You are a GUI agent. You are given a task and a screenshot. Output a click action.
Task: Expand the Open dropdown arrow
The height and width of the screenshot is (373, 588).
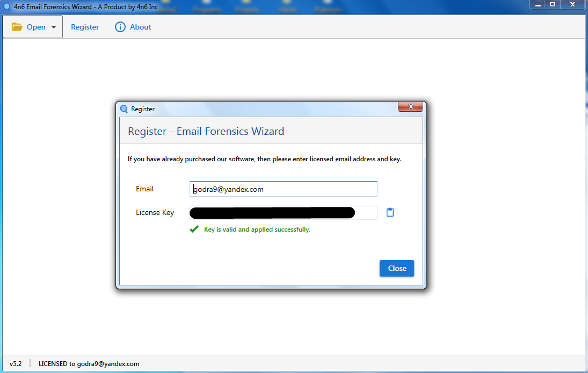click(x=54, y=27)
